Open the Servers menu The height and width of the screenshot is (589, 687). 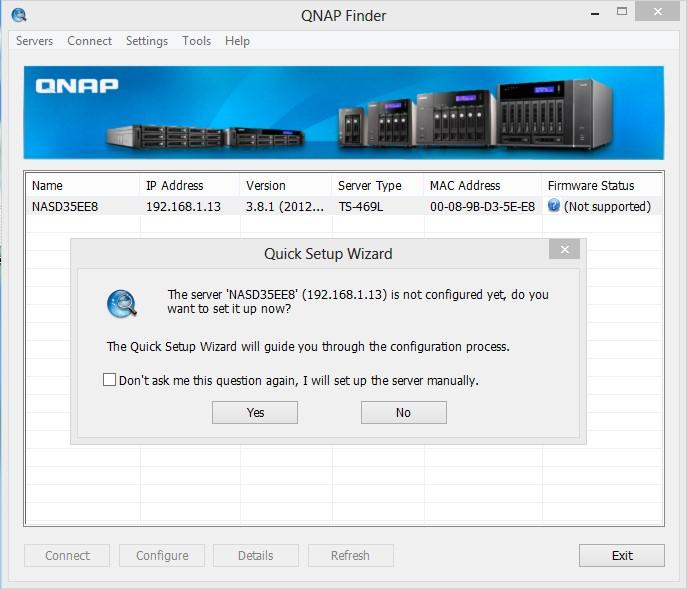pyautogui.click(x=35, y=41)
